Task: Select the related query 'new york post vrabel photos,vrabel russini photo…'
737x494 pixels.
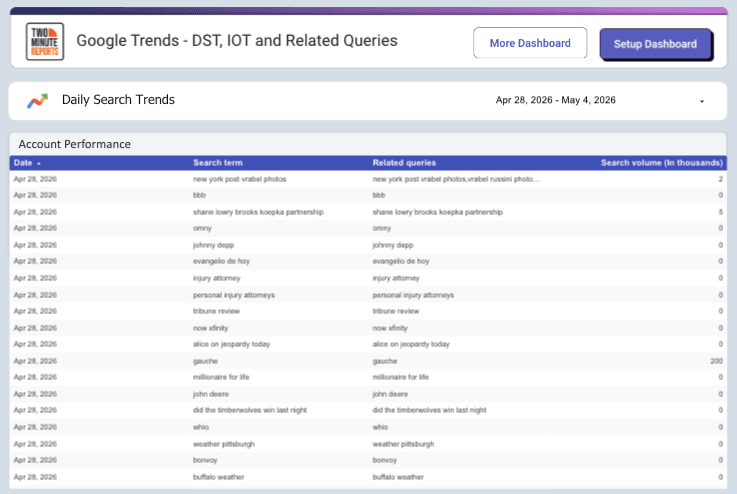Action: pos(456,179)
